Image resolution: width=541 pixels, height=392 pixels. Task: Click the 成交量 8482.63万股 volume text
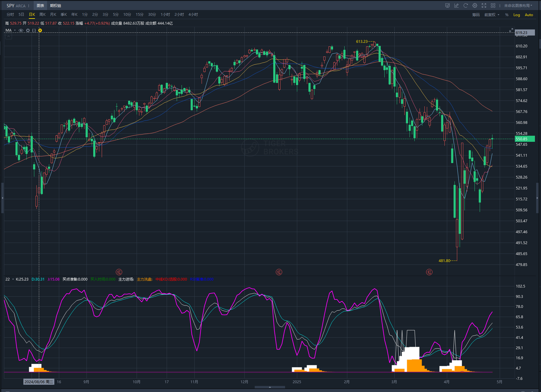pyautogui.click(x=128, y=23)
